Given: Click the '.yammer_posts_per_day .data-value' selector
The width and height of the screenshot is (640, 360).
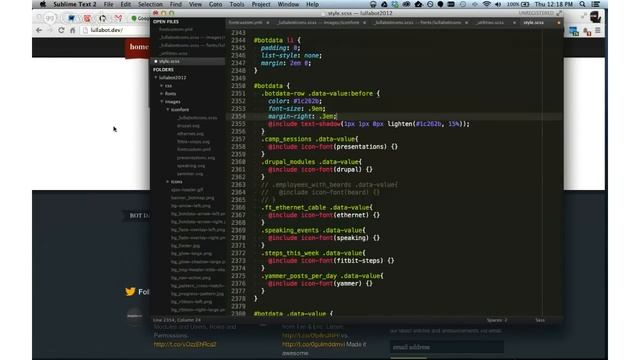Looking at the screenshot, I should [320, 276].
